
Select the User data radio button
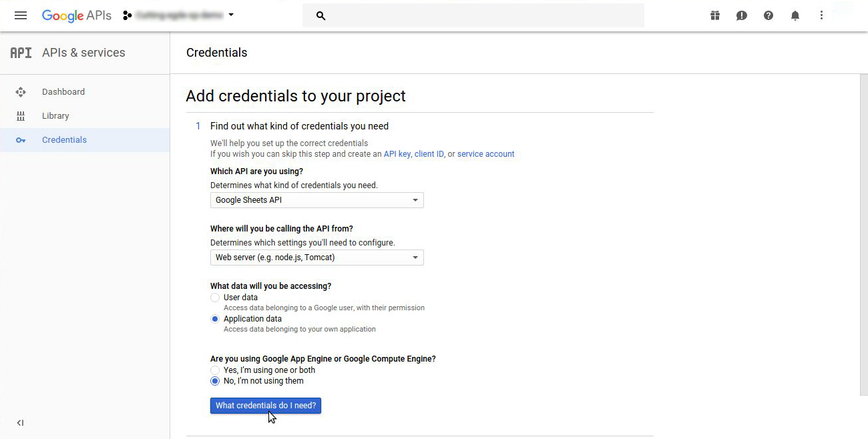[x=215, y=298]
